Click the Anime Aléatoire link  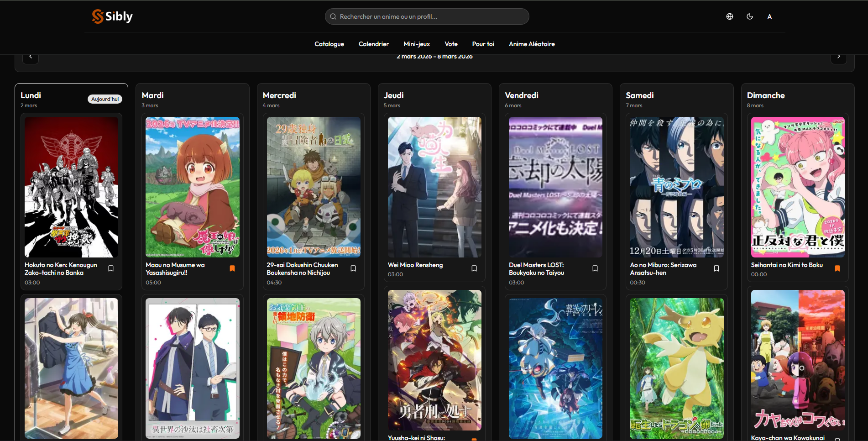point(532,44)
